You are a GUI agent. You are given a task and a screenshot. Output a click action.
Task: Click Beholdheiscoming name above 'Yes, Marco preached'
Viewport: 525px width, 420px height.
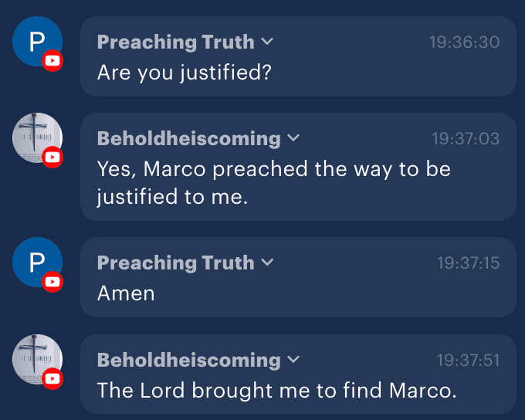point(189,139)
